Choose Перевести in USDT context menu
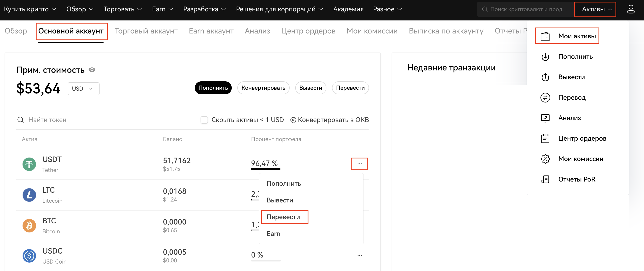This screenshot has width=644, height=271. 283,217
